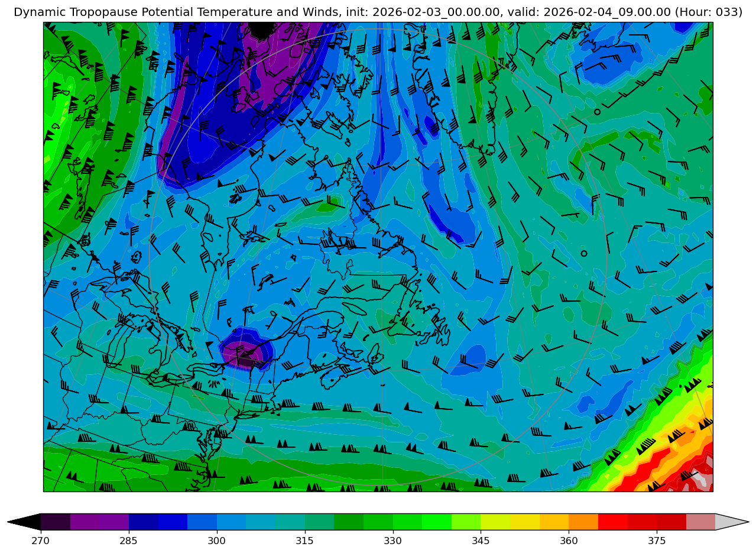This screenshot has width=756, height=553.
Task: Click the black left arrow of the colorbar
Action: point(25,522)
